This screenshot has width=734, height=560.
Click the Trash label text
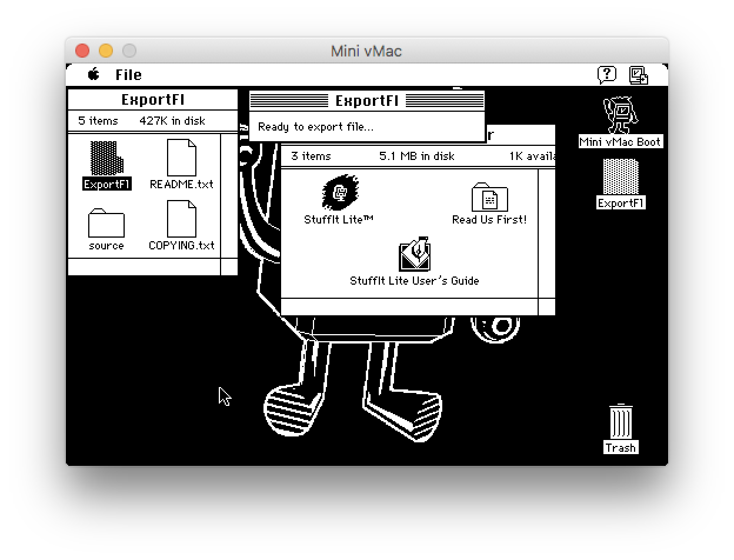pos(620,448)
